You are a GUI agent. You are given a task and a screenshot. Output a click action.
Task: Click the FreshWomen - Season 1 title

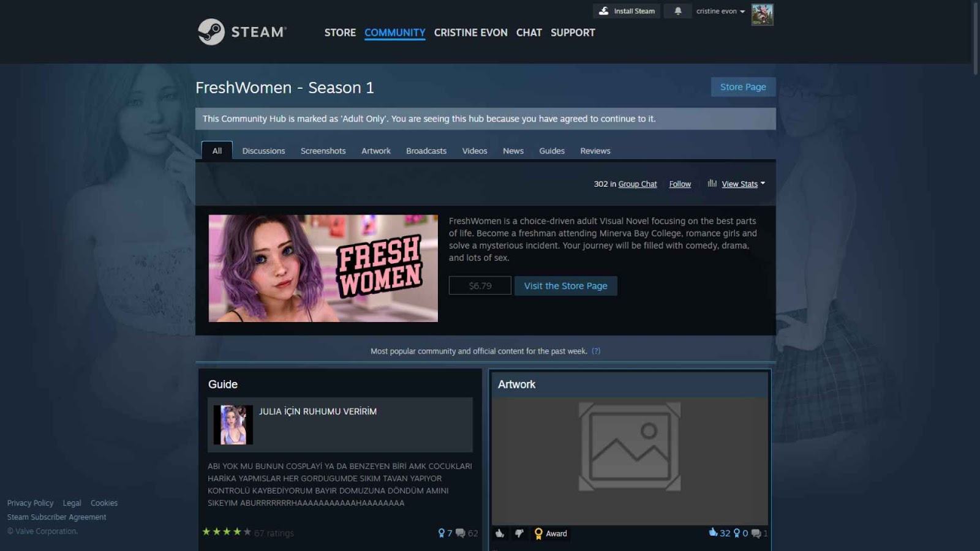coord(285,88)
